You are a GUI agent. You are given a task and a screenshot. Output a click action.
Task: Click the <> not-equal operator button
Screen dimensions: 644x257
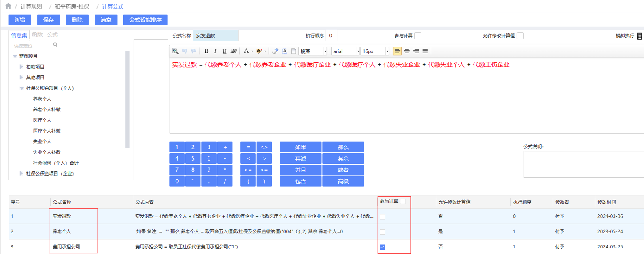pyautogui.click(x=264, y=147)
